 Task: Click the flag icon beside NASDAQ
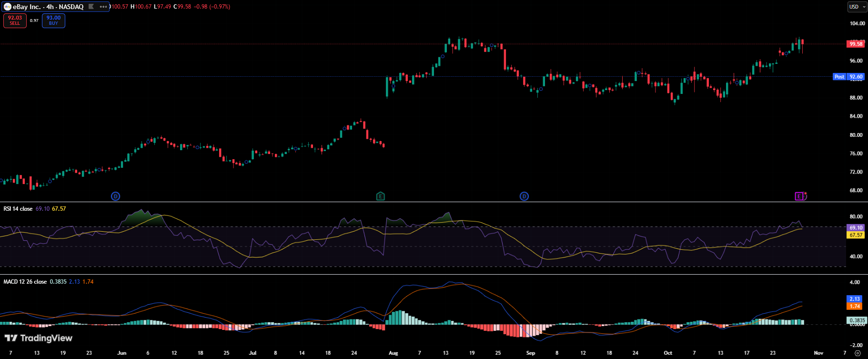coord(91,7)
